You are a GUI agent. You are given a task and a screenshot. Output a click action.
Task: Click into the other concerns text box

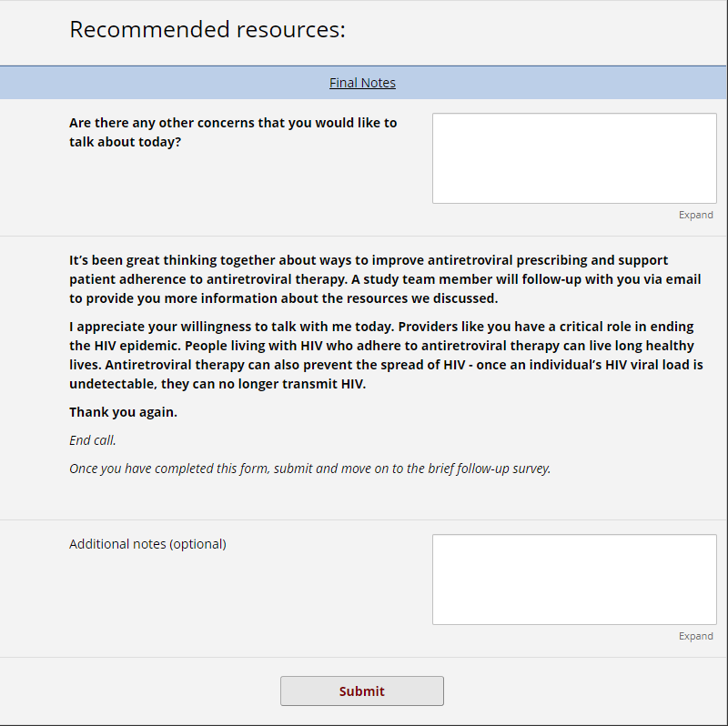point(573,157)
